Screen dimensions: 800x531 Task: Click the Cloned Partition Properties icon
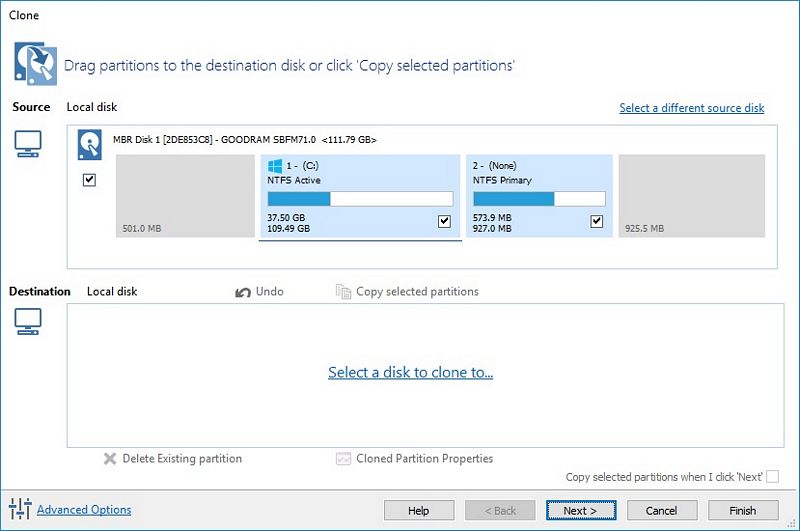click(343, 459)
